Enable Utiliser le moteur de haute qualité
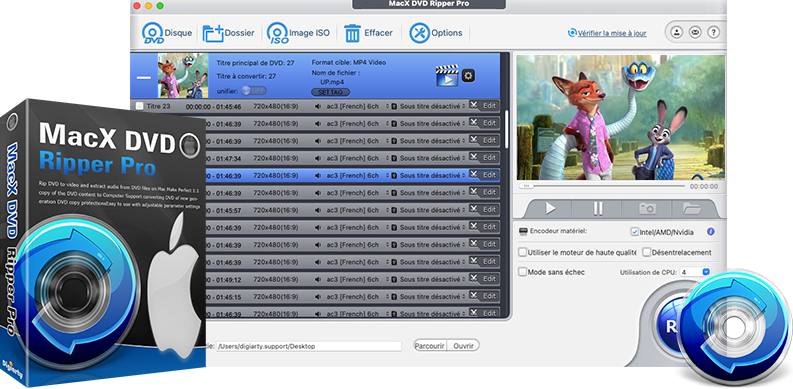 522,252
